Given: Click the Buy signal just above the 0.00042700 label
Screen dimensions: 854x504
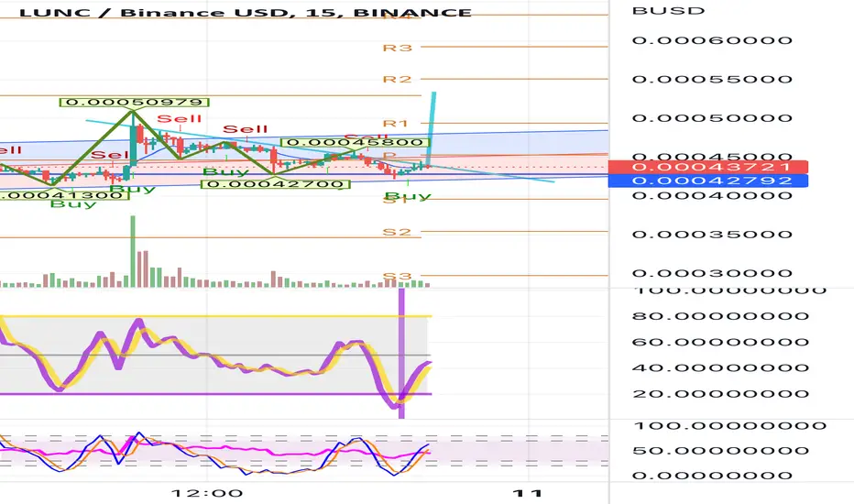Looking at the screenshot, I should pyautogui.click(x=225, y=172).
